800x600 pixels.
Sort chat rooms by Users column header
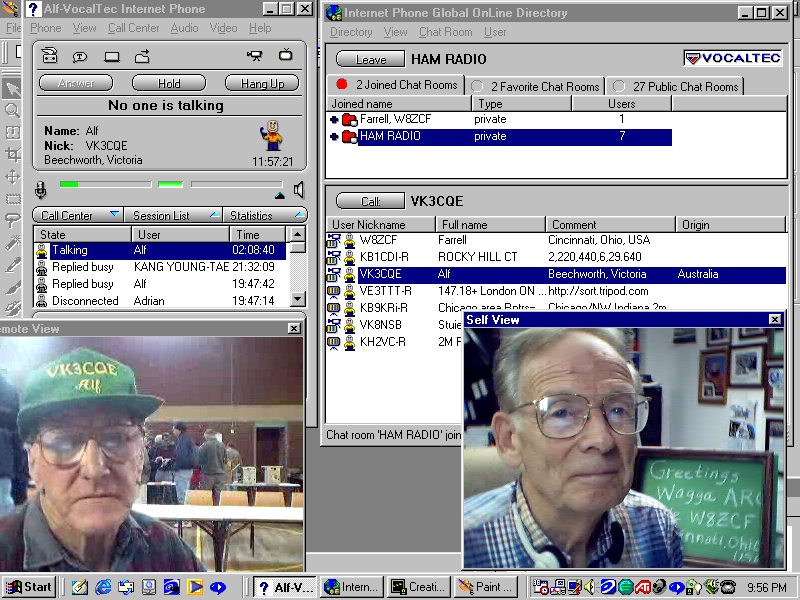point(621,104)
